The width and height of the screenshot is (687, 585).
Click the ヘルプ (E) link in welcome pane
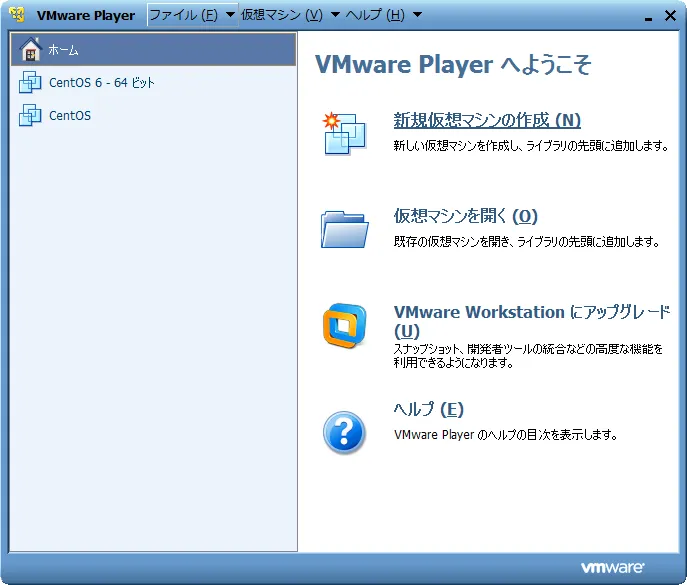(428, 409)
